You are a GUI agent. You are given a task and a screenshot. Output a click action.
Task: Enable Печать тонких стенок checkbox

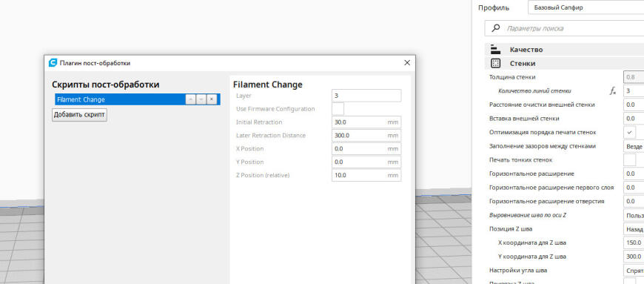[630, 160]
